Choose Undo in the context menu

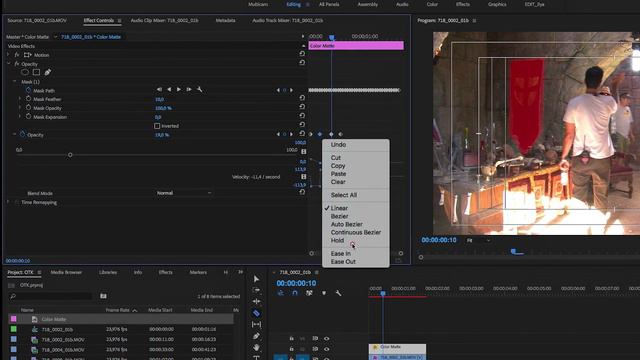pos(338,144)
